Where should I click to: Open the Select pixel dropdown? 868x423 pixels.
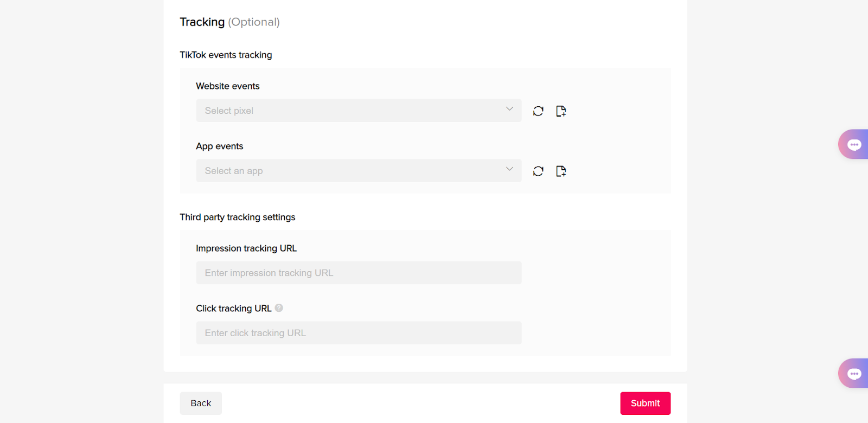pyautogui.click(x=358, y=110)
